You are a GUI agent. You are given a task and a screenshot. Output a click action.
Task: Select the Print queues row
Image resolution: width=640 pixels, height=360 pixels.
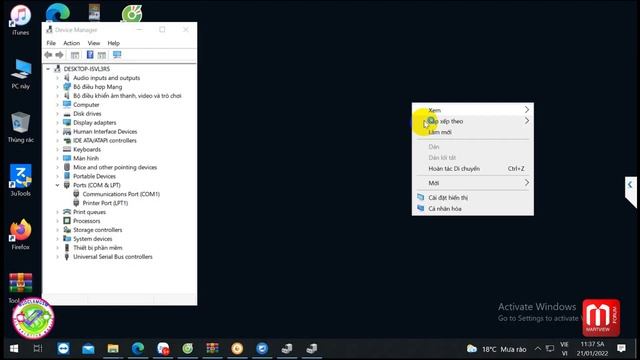[84, 212]
